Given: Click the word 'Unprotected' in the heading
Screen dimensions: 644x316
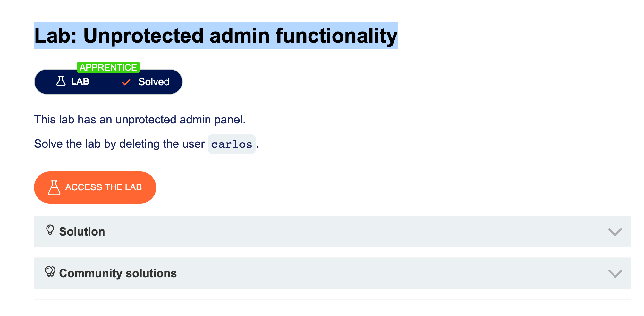Looking at the screenshot, I should [143, 36].
